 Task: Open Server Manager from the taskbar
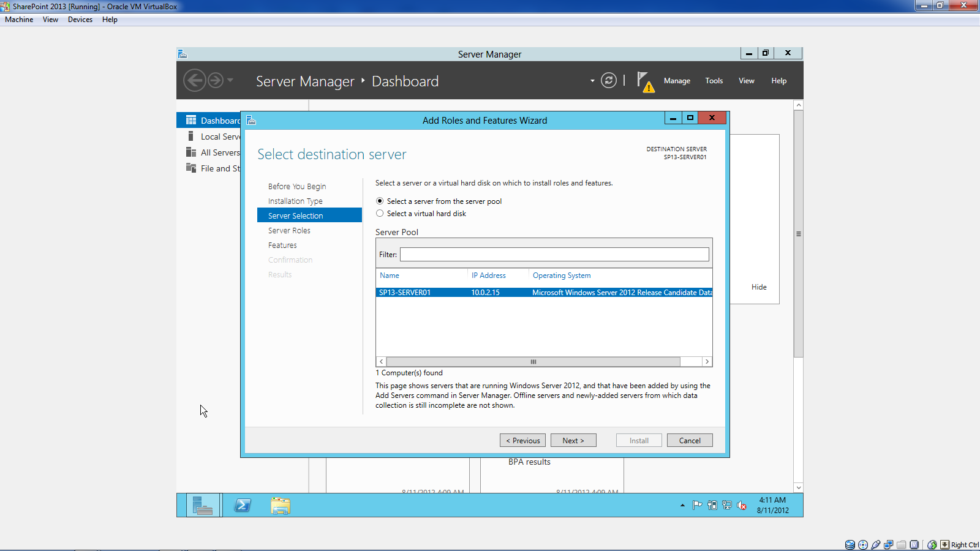(203, 505)
